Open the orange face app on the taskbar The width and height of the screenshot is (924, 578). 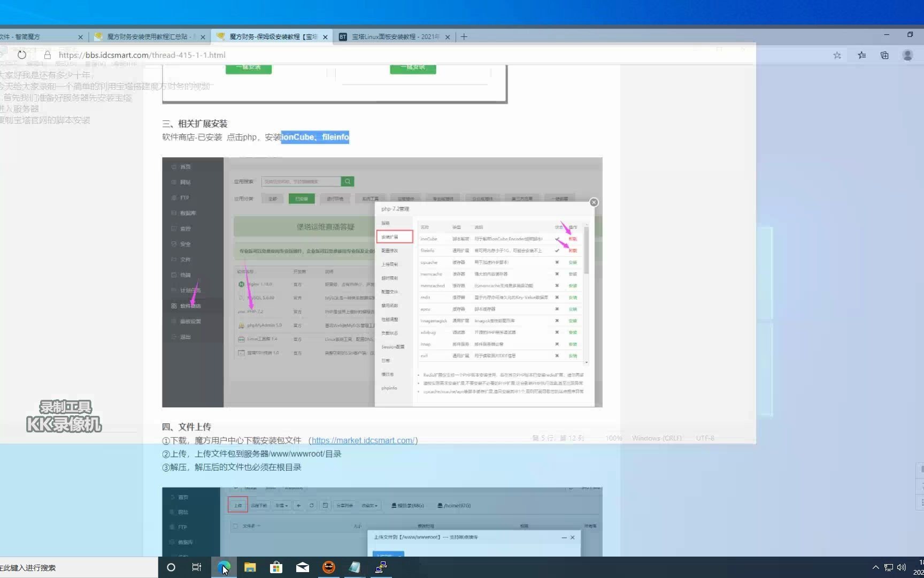point(329,567)
